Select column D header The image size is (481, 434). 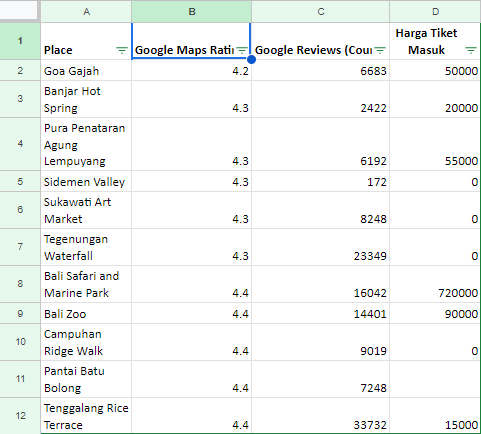(x=435, y=12)
